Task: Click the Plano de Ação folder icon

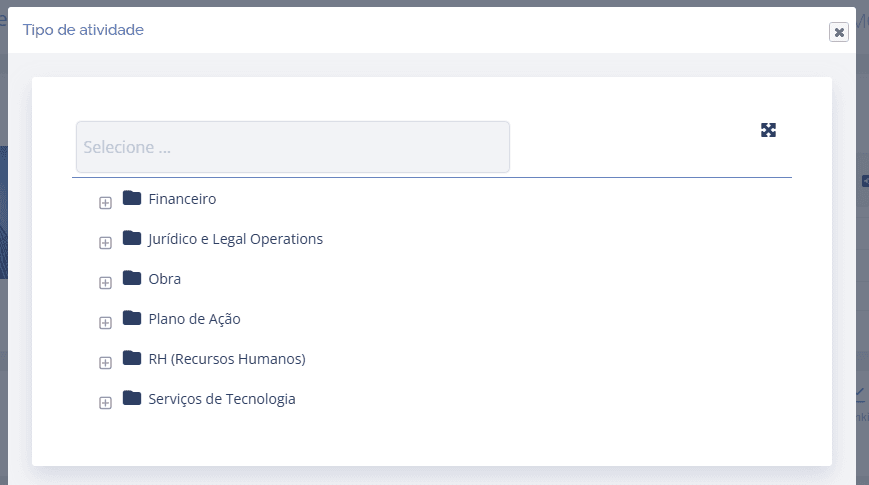Action: point(132,318)
